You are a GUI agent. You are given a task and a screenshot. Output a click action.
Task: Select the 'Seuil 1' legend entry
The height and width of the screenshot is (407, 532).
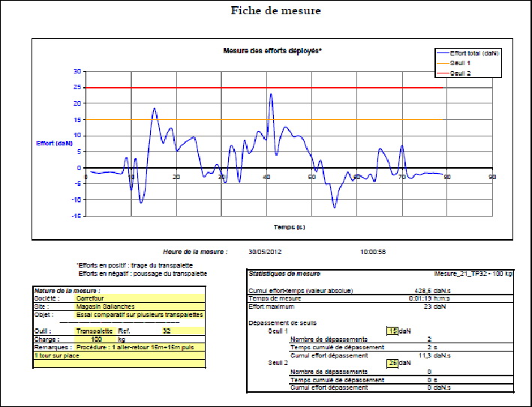(x=461, y=64)
